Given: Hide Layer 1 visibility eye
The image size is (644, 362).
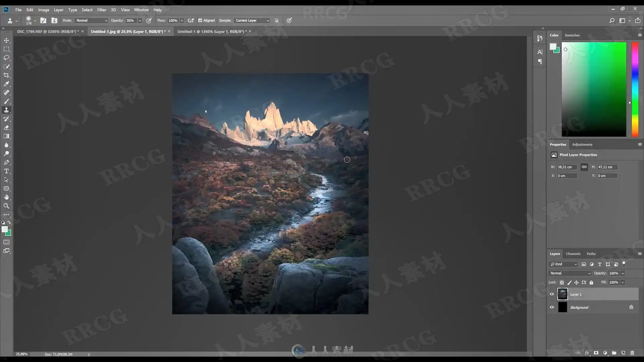Looking at the screenshot, I should pos(552,294).
